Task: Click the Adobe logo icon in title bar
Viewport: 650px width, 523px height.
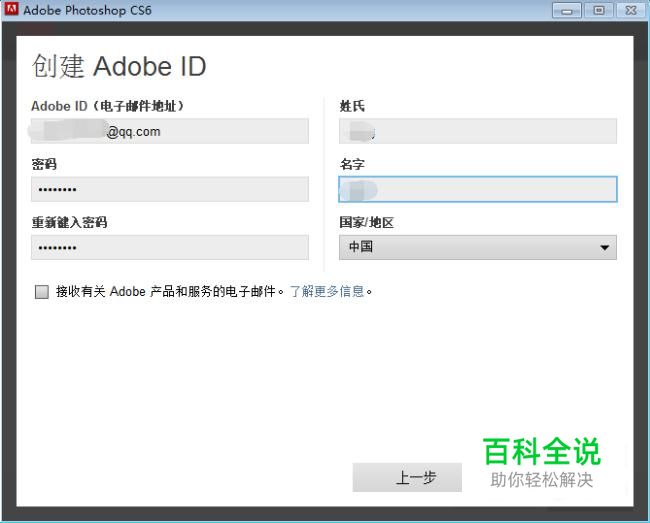Action: point(11,9)
